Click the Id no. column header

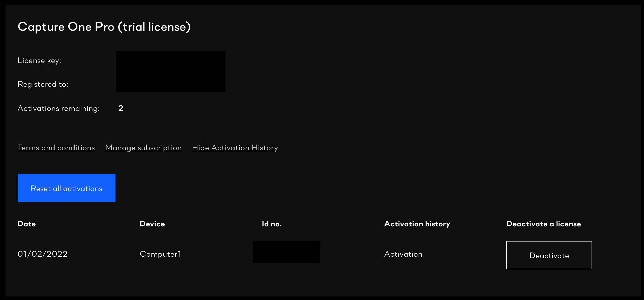pyautogui.click(x=272, y=224)
